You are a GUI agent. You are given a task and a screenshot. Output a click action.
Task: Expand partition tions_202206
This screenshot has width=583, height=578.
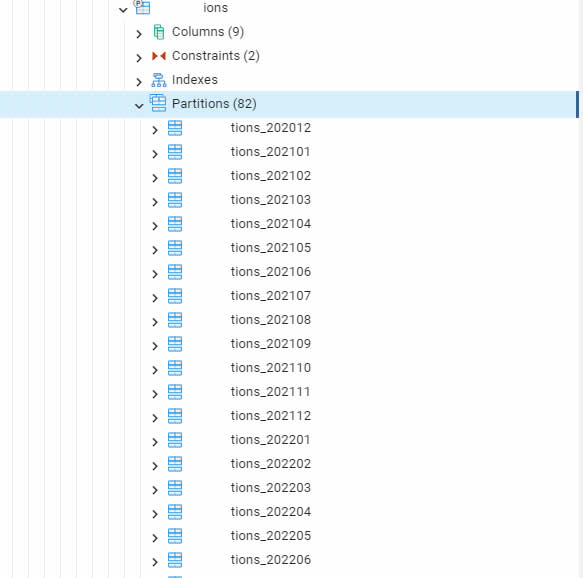tap(155, 562)
